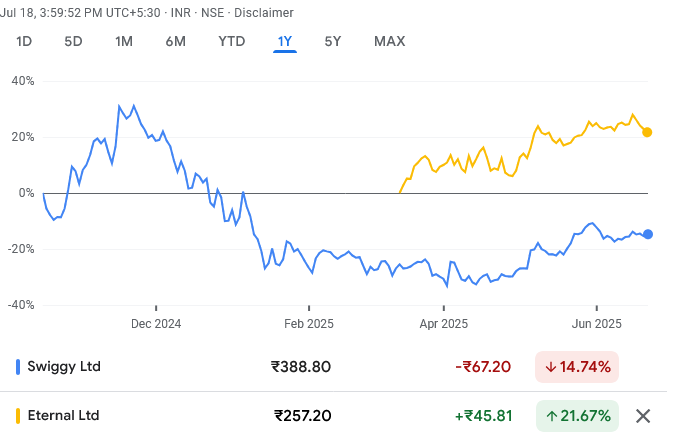Click the Eternal up arrow percentage badge
The width and height of the screenshot is (675, 438).
click(x=577, y=415)
